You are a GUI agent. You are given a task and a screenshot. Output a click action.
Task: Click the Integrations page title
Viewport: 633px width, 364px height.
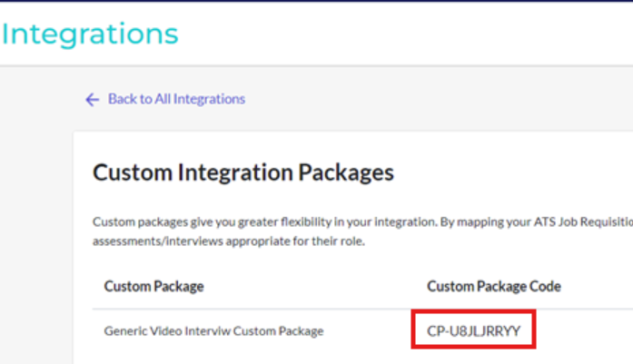click(90, 34)
